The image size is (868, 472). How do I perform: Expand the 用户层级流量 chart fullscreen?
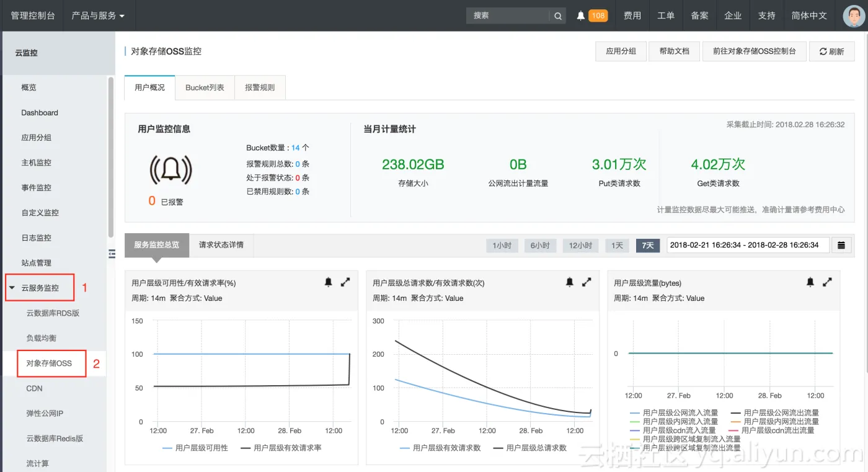click(x=827, y=282)
